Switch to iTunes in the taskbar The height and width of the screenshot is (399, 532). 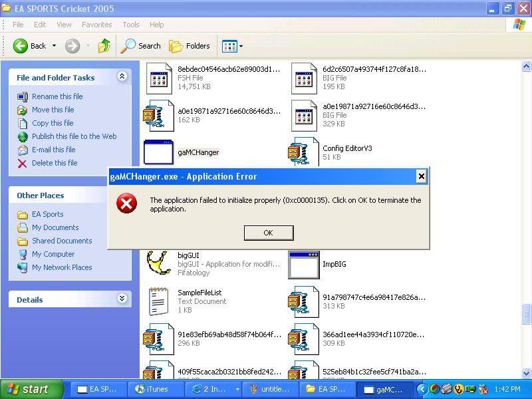[x=156, y=389]
